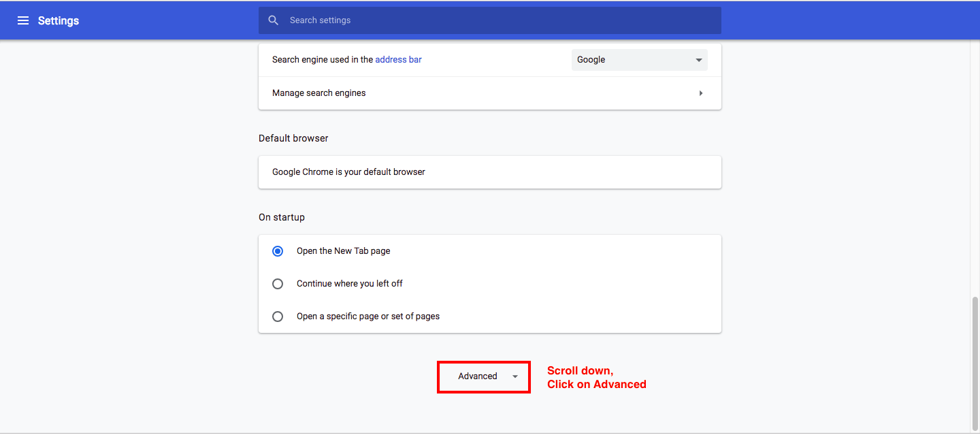This screenshot has width=980, height=435.
Task: Focus the Search settings field
Action: coord(490,20)
